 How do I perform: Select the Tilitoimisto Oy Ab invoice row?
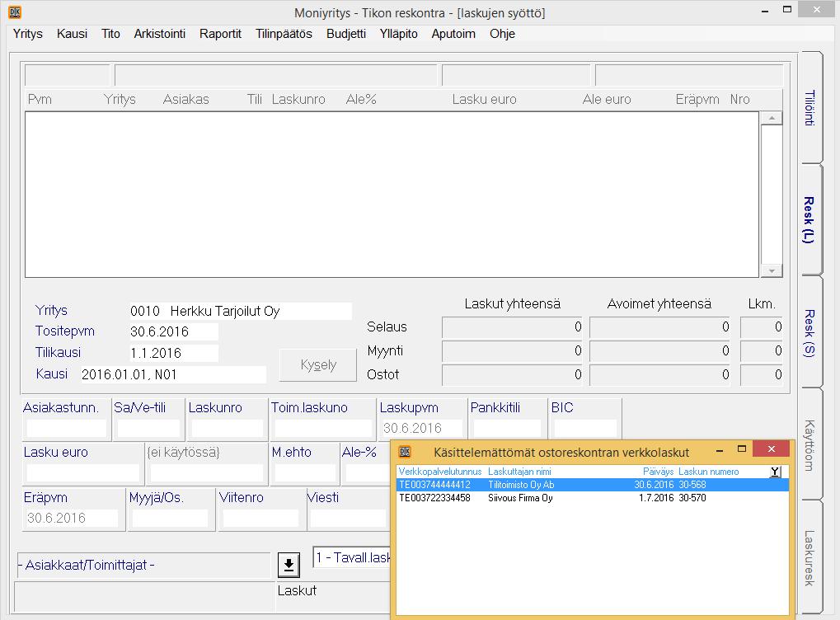tap(592, 485)
